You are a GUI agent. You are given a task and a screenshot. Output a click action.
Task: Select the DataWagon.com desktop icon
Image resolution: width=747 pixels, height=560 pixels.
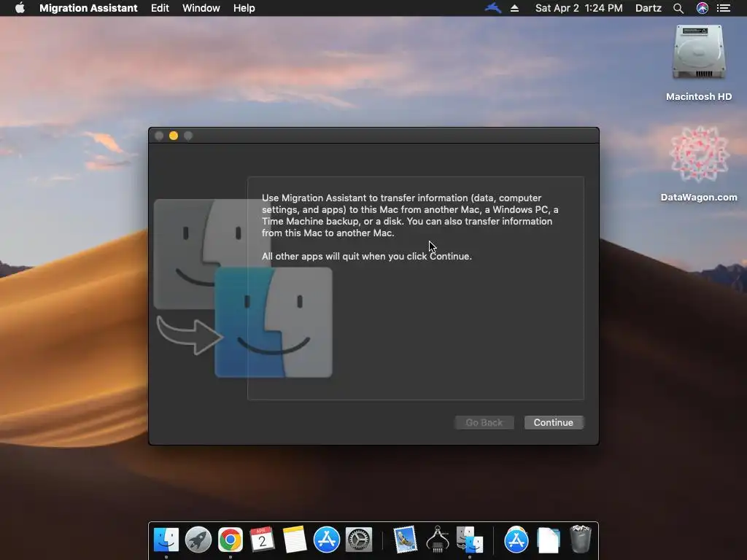click(699, 164)
